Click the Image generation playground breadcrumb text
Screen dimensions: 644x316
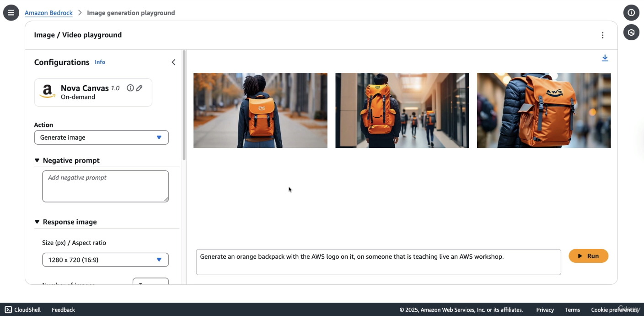131,13
